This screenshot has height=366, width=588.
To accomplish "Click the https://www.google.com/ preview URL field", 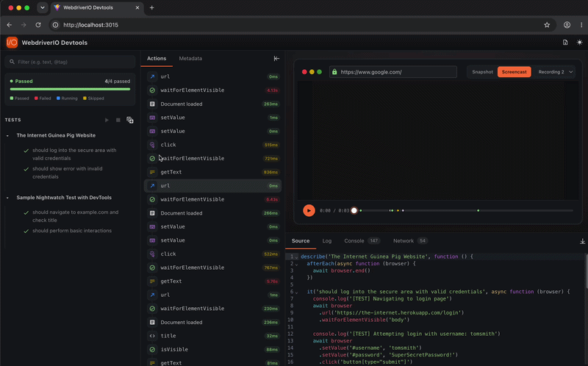I will coord(393,72).
